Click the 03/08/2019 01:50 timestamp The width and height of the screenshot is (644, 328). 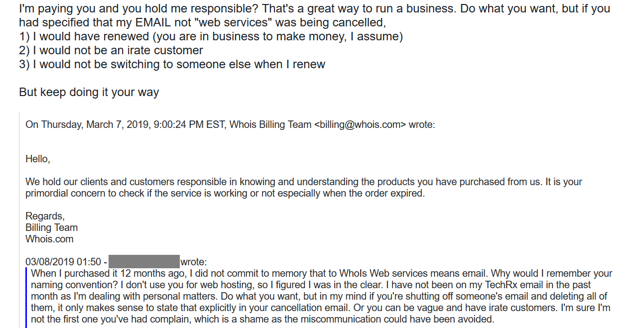point(63,262)
